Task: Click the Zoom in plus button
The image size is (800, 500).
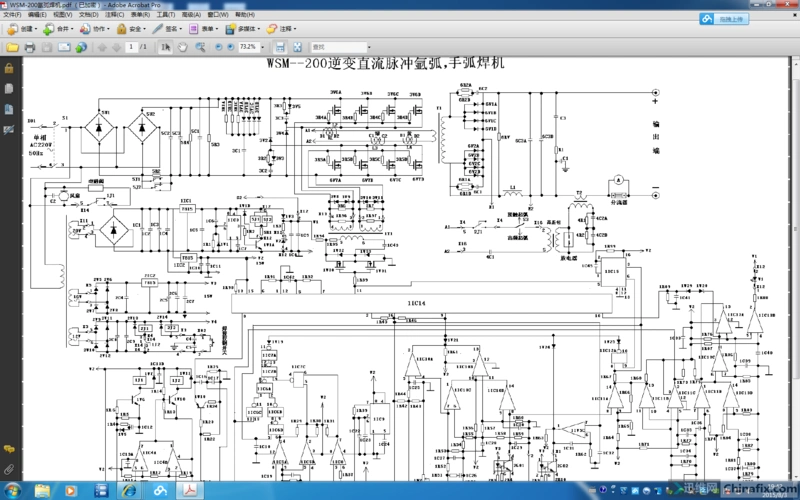Action: coord(230,47)
